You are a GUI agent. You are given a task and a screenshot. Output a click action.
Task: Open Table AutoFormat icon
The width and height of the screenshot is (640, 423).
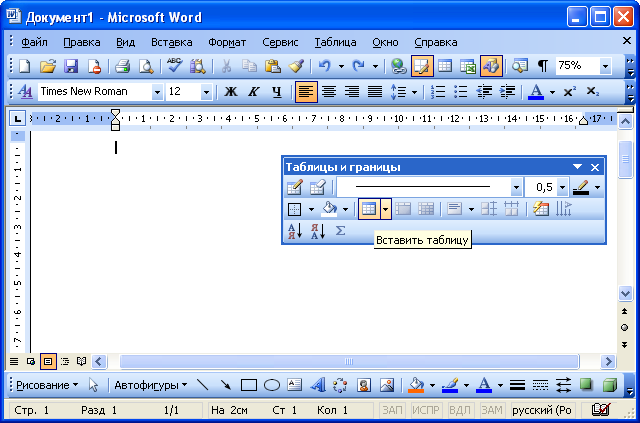pos(541,209)
